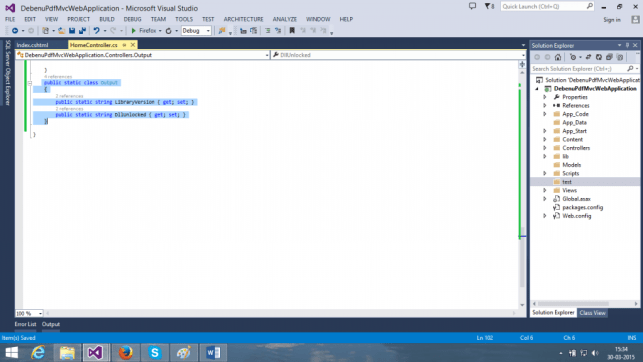Toggle auto-hide pin on Solution Explorer

(x=627, y=45)
